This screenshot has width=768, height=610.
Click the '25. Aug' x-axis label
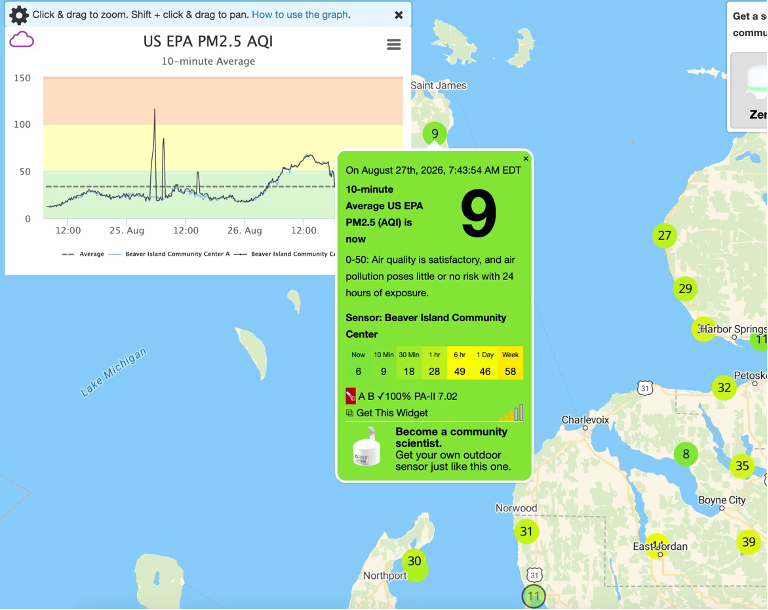click(126, 230)
